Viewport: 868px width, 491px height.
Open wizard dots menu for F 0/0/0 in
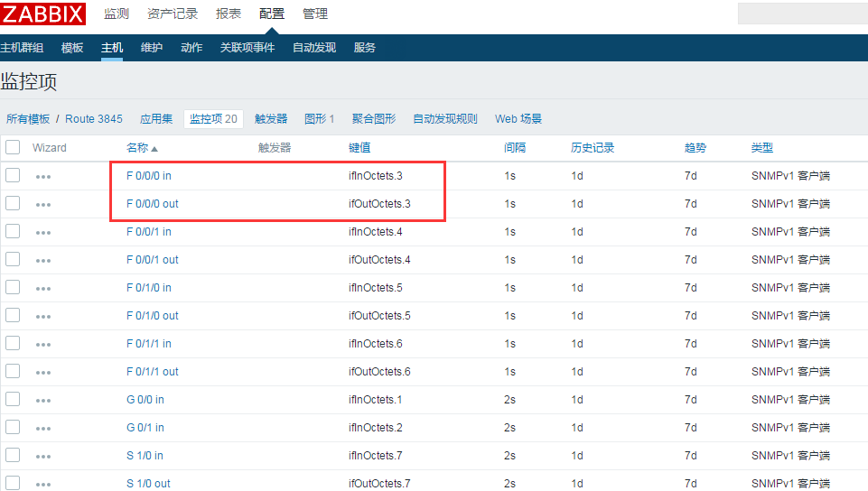tap(43, 177)
